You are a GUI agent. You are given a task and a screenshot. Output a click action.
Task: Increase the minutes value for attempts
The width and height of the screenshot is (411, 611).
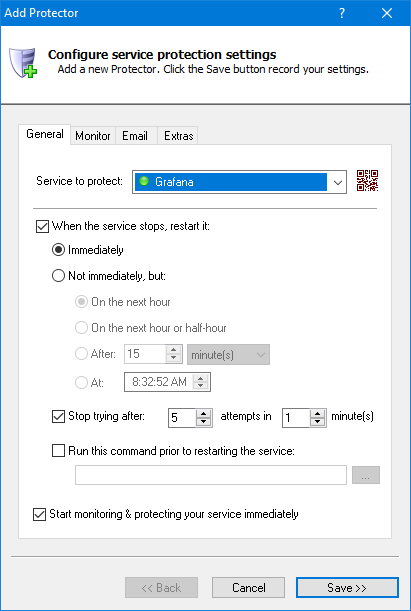click(318, 413)
